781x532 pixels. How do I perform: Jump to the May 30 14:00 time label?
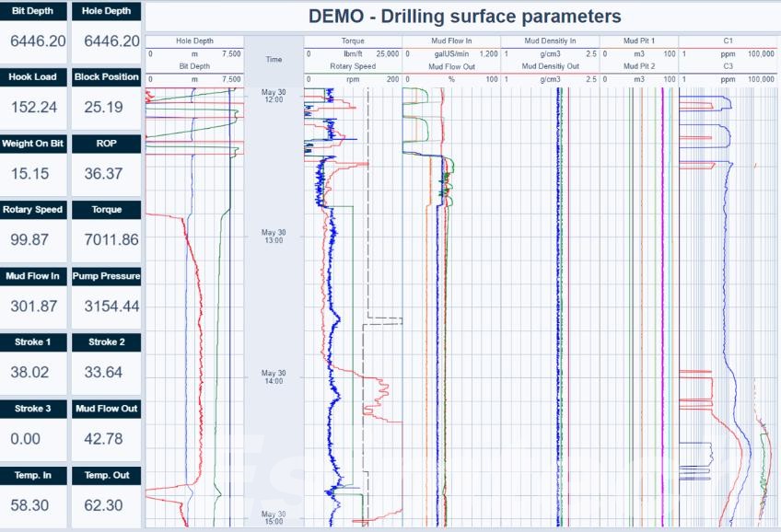274,376
